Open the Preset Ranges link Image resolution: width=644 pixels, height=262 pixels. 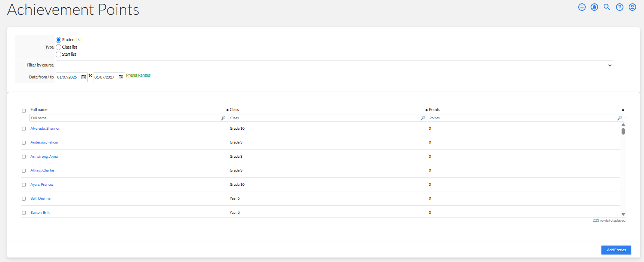click(x=138, y=75)
